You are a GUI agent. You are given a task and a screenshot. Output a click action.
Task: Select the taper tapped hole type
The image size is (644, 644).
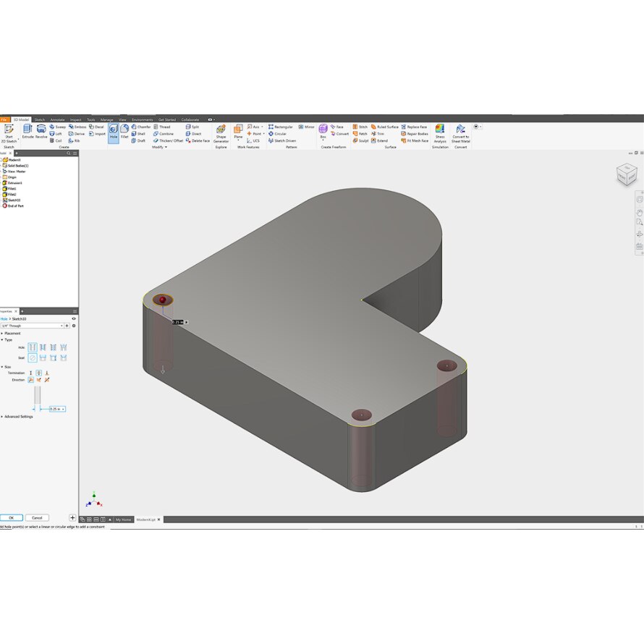64,347
